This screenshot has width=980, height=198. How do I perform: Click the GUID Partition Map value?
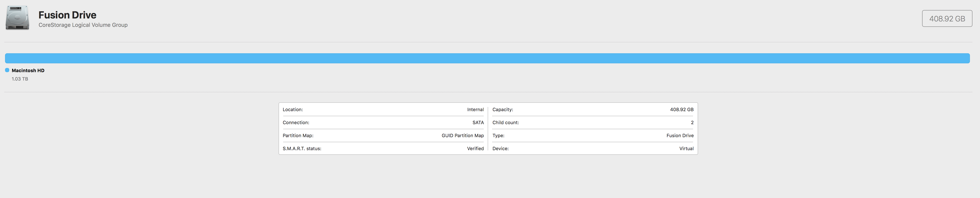pyautogui.click(x=463, y=135)
